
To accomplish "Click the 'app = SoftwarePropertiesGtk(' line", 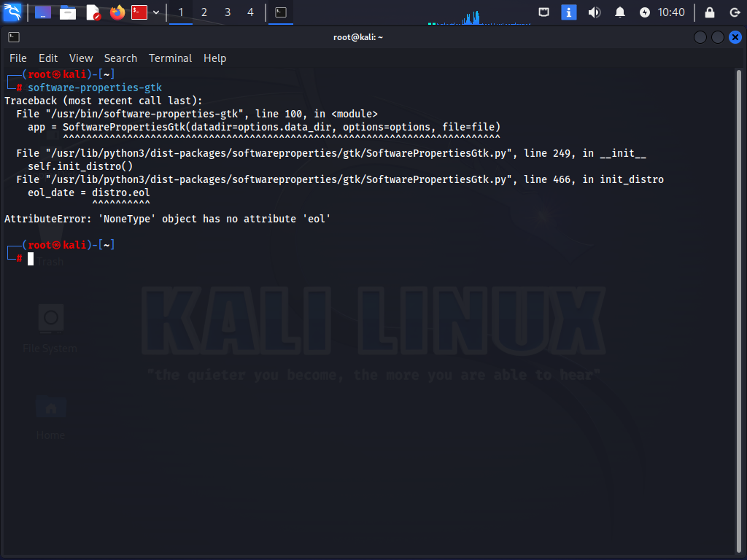I will coord(264,127).
